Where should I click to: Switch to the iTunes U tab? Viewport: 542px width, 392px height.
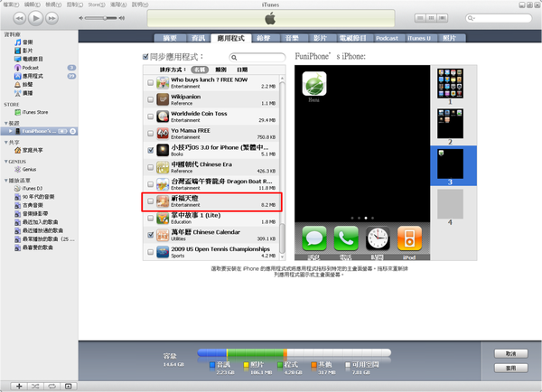click(x=419, y=38)
